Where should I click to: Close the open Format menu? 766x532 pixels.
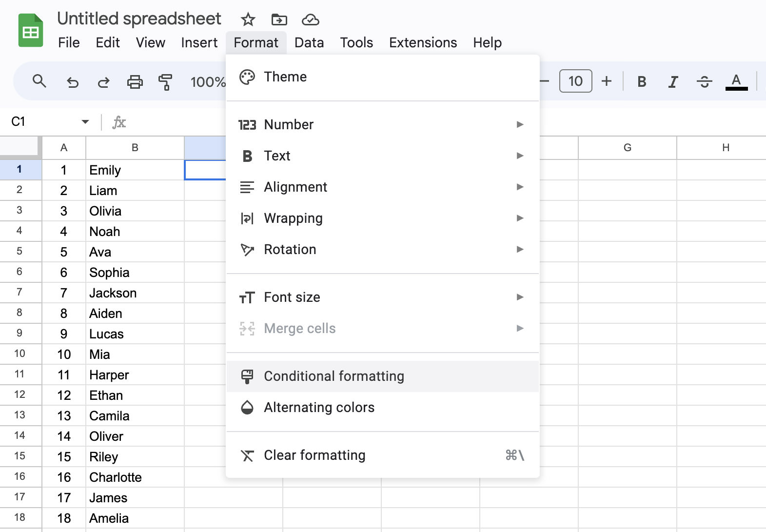tap(256, 42)
